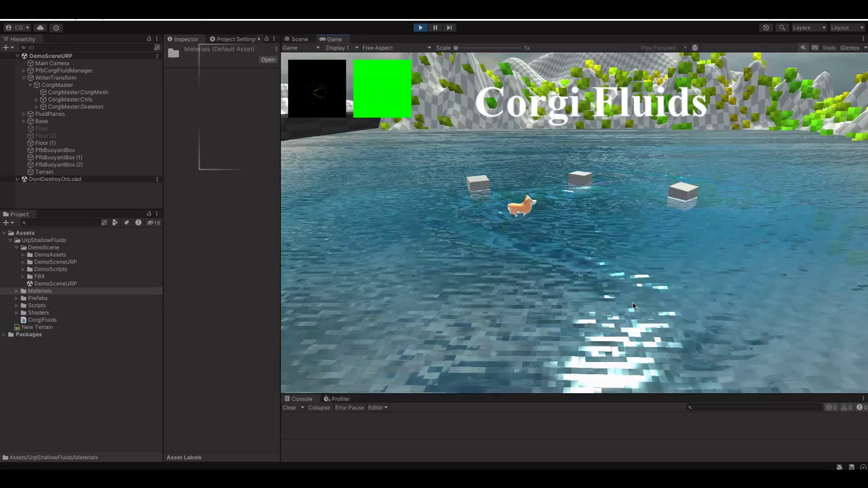Viewport: 868px width, 488px height.
Task: Open the Free Aspect dropdown
Action: pos(396,48)
